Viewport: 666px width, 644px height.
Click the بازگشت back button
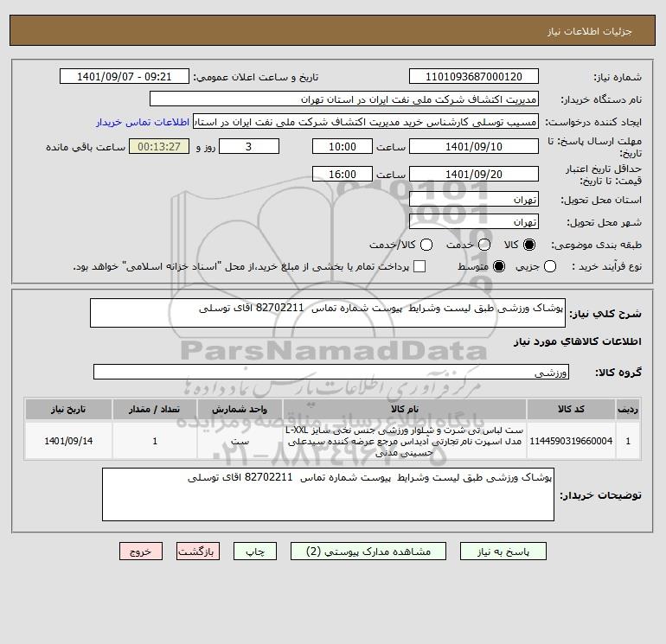tap(198, 551)
